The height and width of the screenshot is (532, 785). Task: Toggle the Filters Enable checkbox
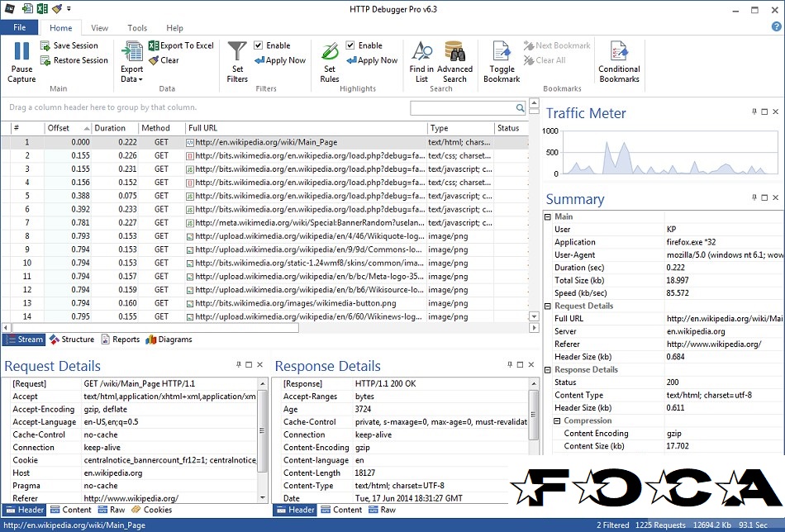(259, 45)
